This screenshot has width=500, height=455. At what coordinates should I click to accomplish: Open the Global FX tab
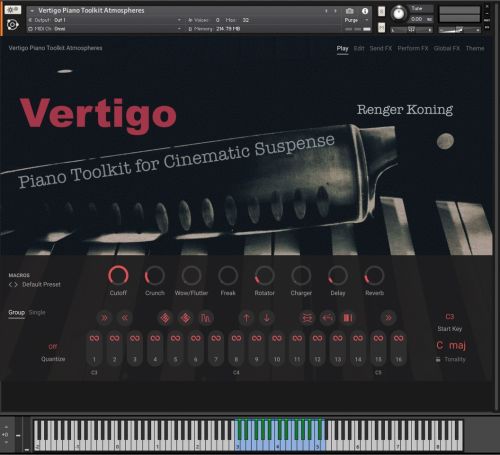coord(447,49)
